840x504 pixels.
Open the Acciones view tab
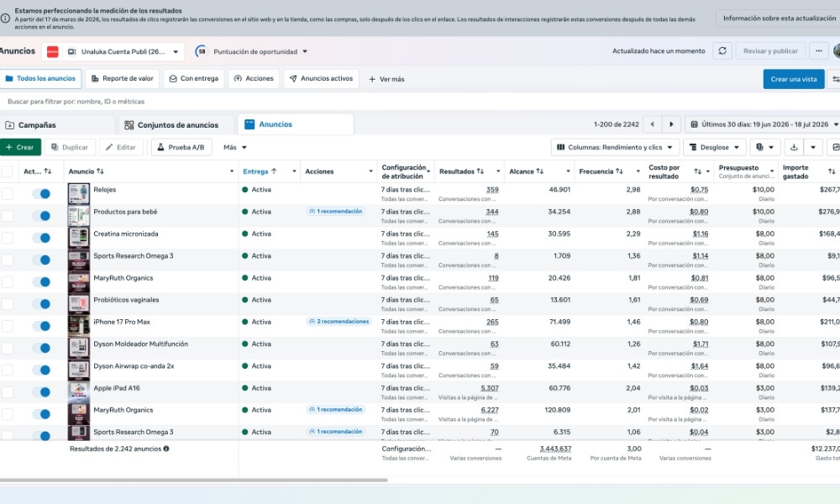(254, 79)
